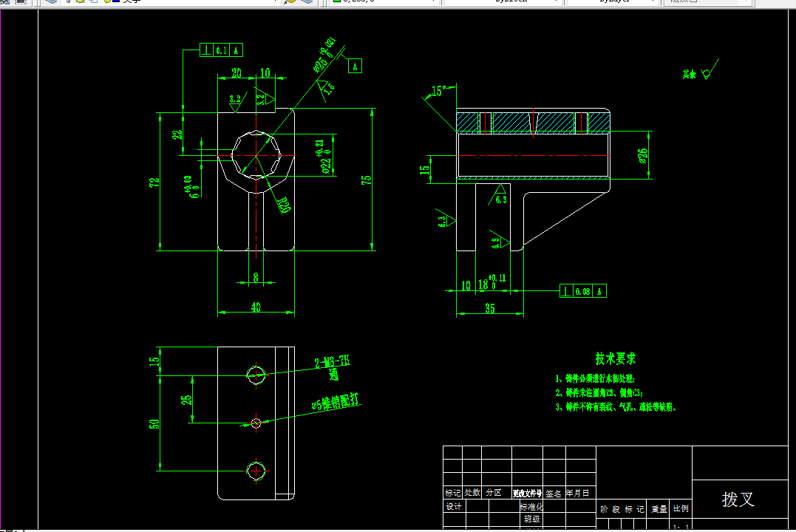
Task: Select technical requirement line 2 text
Action: pyautogui.click(x=599, y=393)
